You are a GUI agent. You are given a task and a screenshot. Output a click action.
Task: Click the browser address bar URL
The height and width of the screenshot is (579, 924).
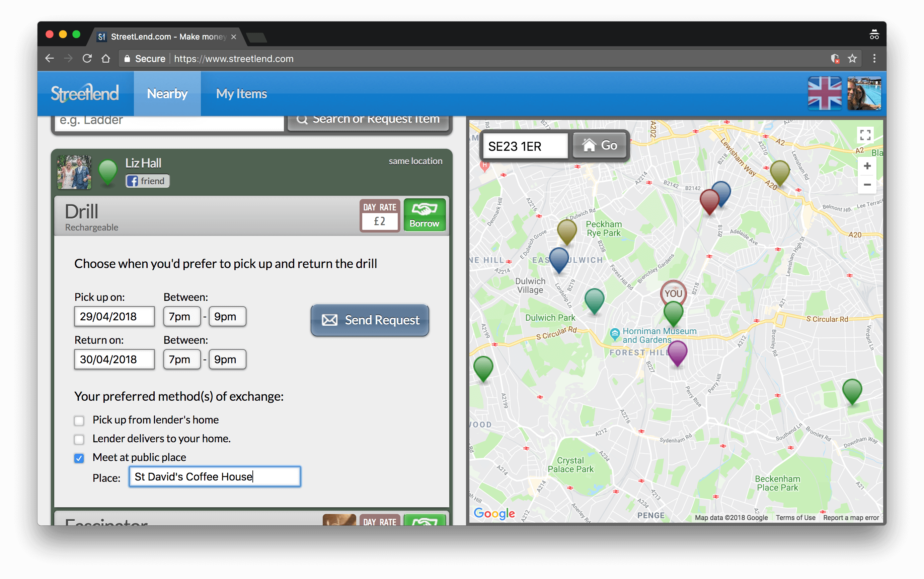[234, 59]
